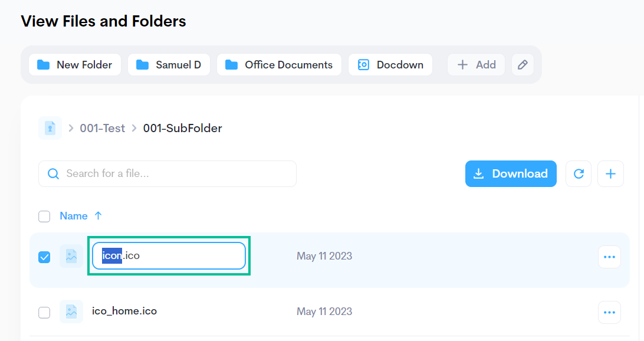Screen dimensions: 644x341
Task: Click the refresh icon next to Download
Action: click(x=579, y=174)
